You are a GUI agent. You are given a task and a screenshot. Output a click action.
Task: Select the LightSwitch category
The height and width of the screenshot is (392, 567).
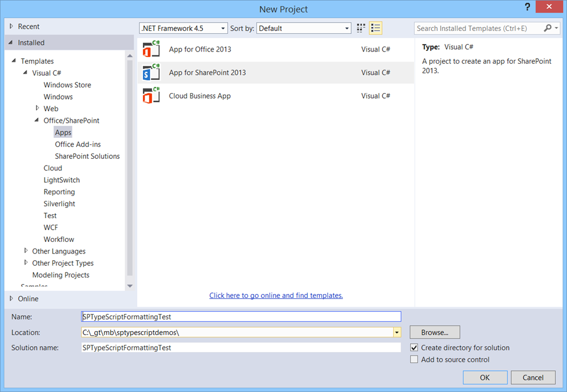click(61, 180)
